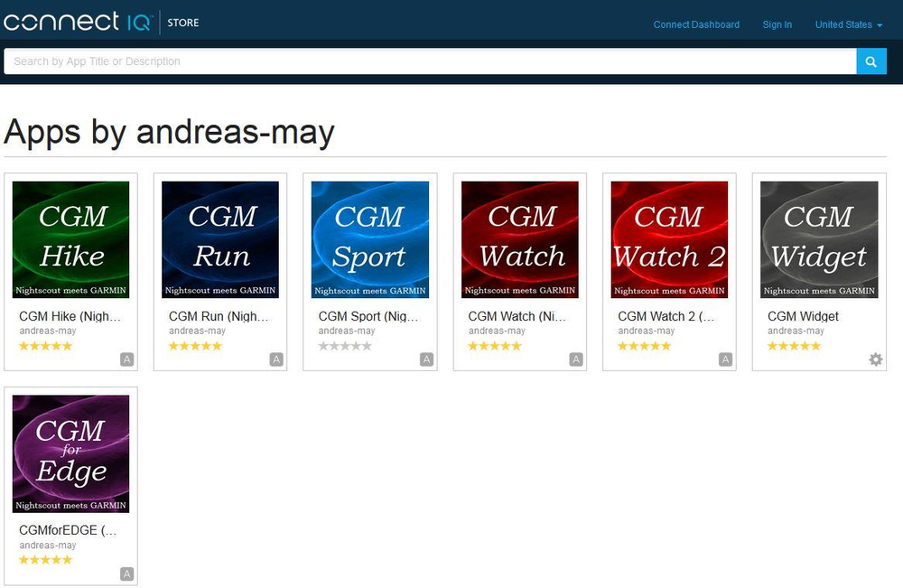Click the app type badge on CGM Run card
The image size is (903, 588).
276,359
